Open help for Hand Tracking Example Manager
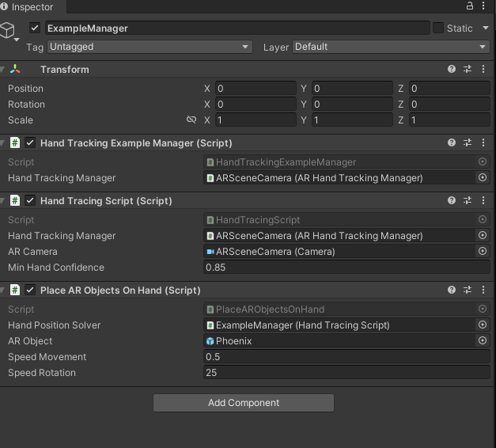This screenshot has height=448, width=496. tap(452, 142)
